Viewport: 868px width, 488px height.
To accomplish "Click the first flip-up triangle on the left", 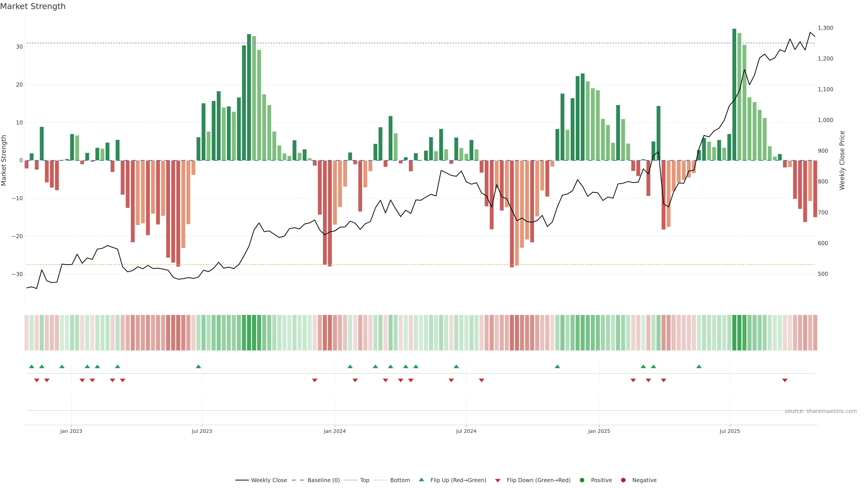I will 32,366.
